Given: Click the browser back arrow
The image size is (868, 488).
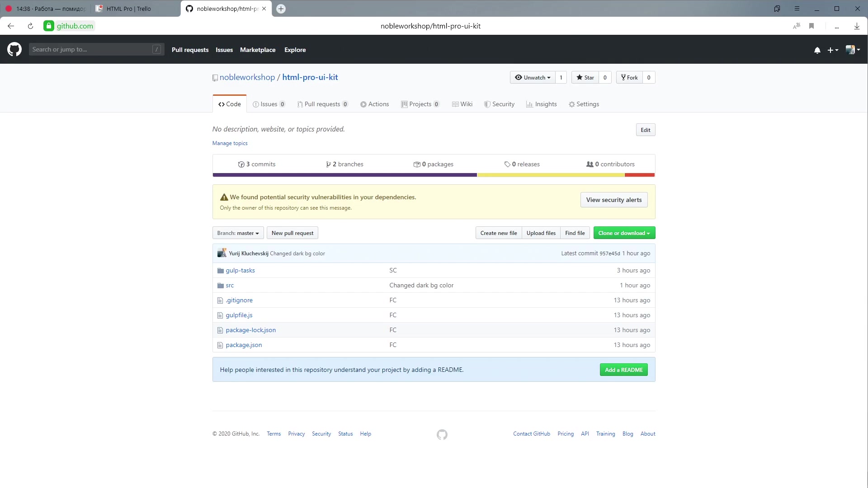Looking at the screenshot, I should pyautogui.click(x=11, y=26).
